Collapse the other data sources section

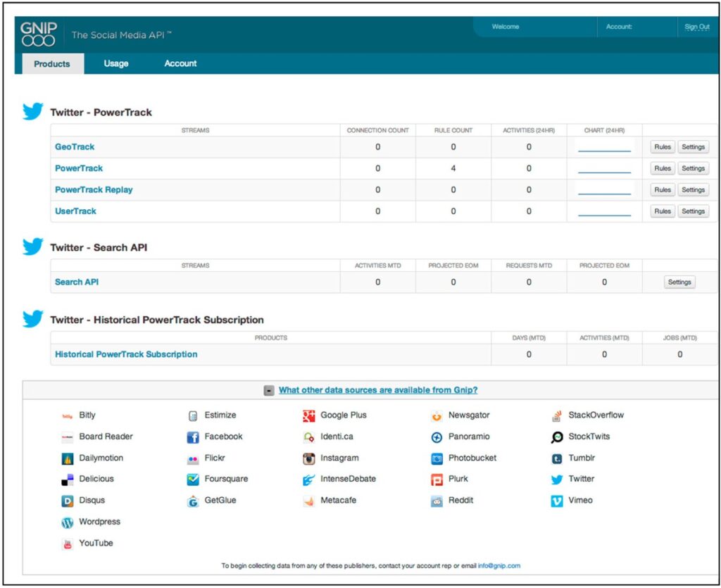(x=269, y=390)
